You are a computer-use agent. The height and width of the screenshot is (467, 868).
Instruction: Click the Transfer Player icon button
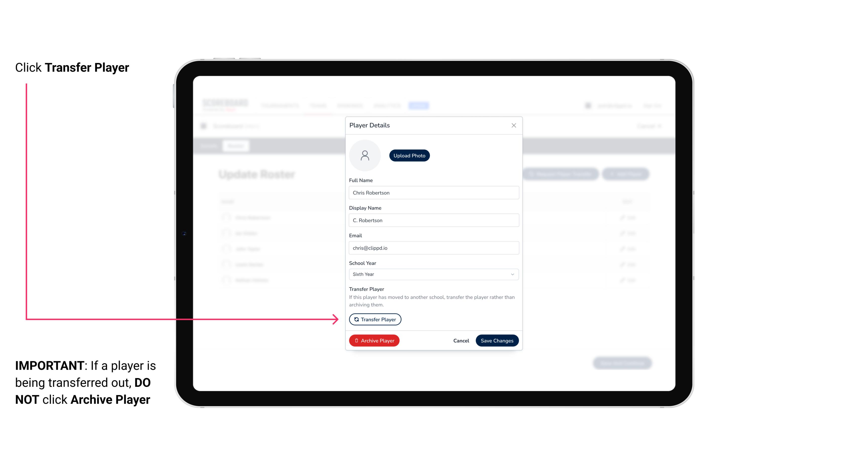pyautogui.click(x=375, y=319)
